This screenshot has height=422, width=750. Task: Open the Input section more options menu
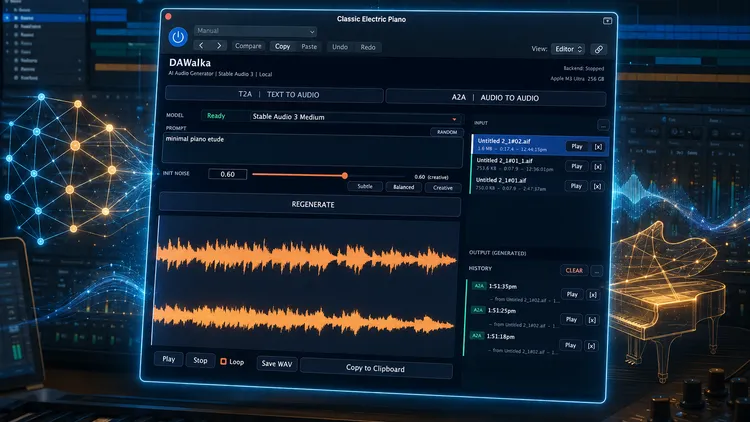click(x=603, y=126)
